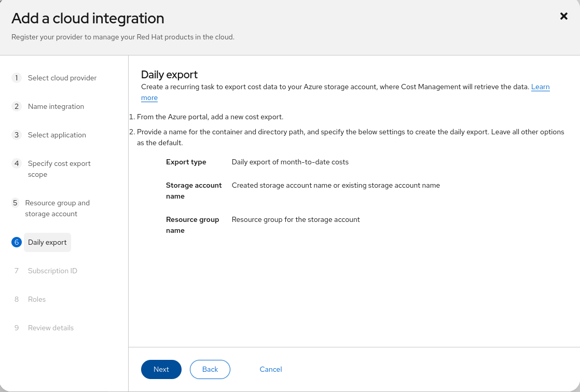This screenshot has height=392, width=580.
Task: Select the Roles wizard step
Action: [37, 299]
